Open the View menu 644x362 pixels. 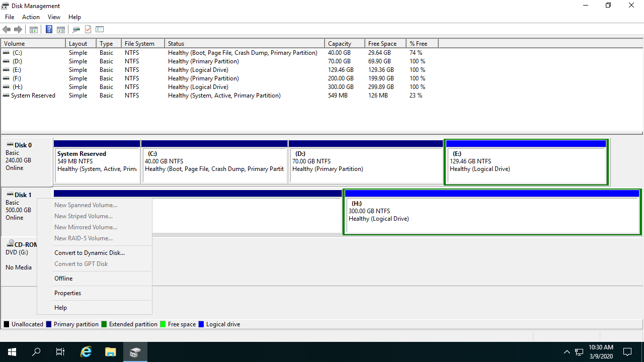(x=54, y=17)
